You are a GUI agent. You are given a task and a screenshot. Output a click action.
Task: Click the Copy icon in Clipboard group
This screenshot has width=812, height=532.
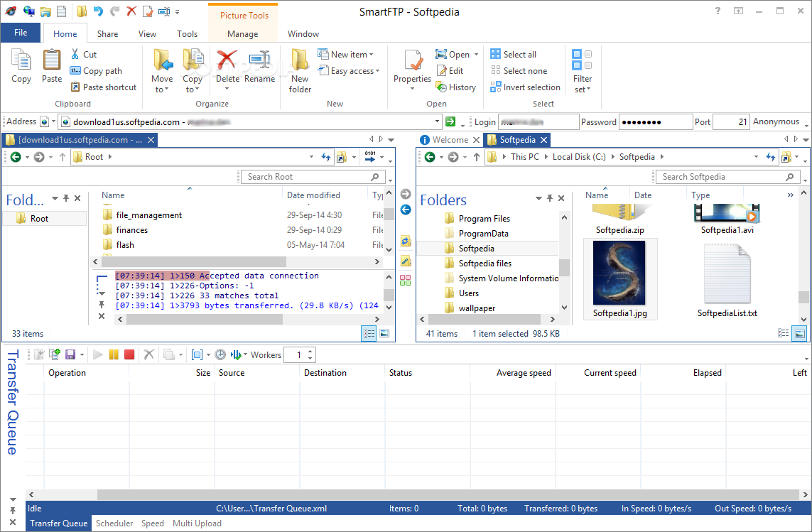pyautogui.click(x=21, y=65)
